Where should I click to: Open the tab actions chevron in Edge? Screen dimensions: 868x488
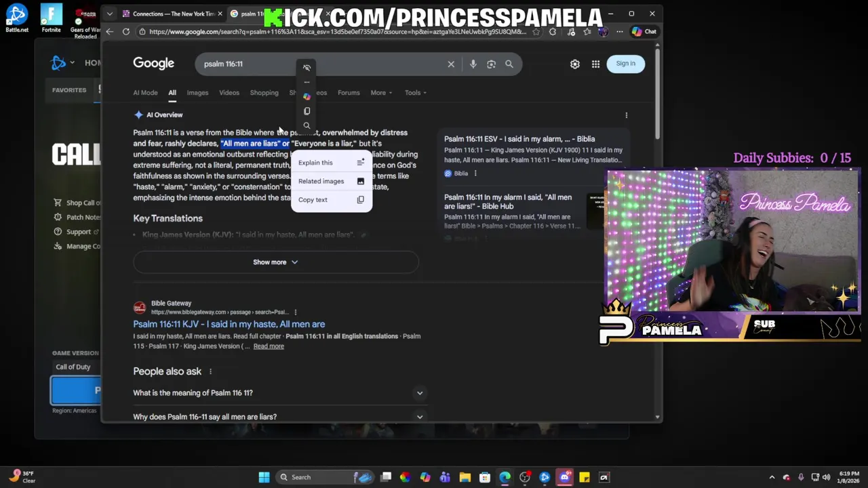point(110,14)
